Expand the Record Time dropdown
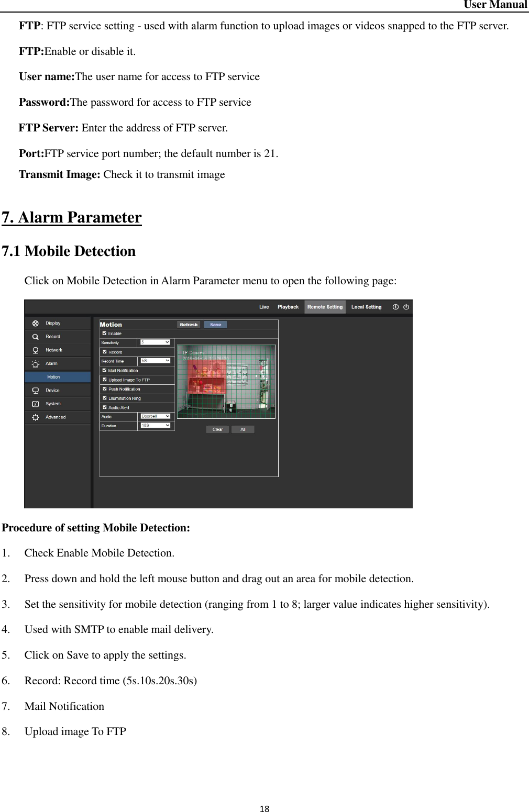This screenshot has height=812, width=529. tap(155, 361)
